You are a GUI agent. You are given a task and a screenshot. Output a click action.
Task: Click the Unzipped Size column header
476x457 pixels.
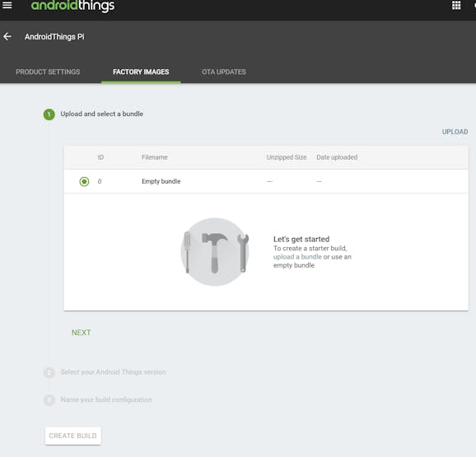click(x=287, y=157)
